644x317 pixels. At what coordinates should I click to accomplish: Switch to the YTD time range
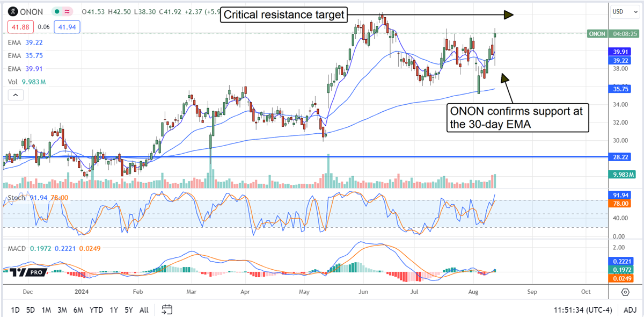point(97,310)
